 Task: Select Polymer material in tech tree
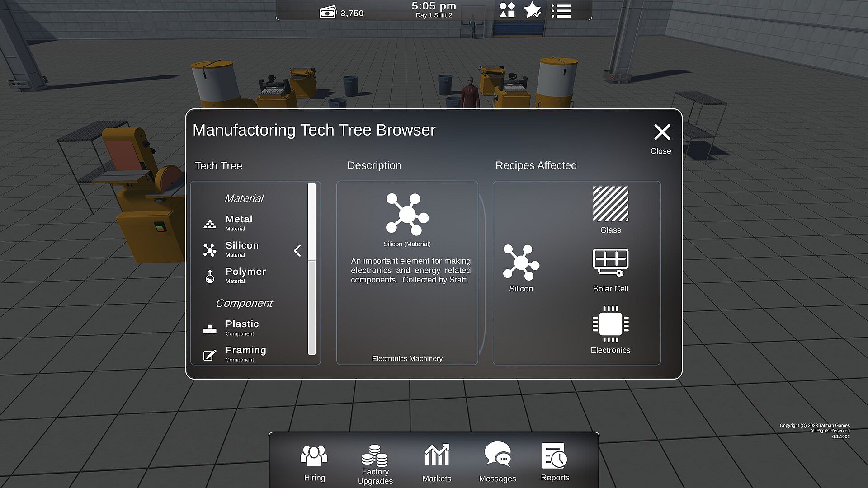pos(245,275)
